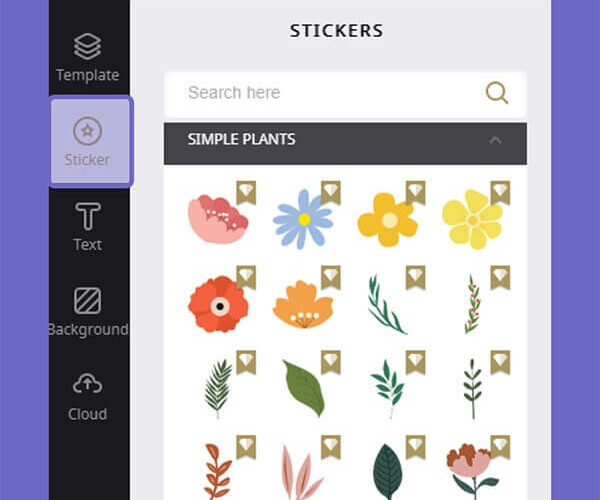600x500 pixels.
Task: Click premium badge on the blue daisy
Action: click(331, 193)
